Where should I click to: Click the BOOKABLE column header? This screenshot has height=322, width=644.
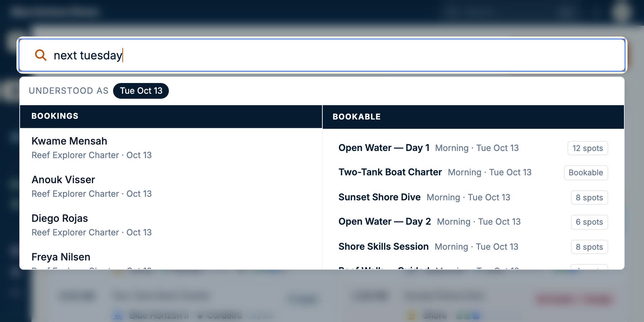click(473, 117)
